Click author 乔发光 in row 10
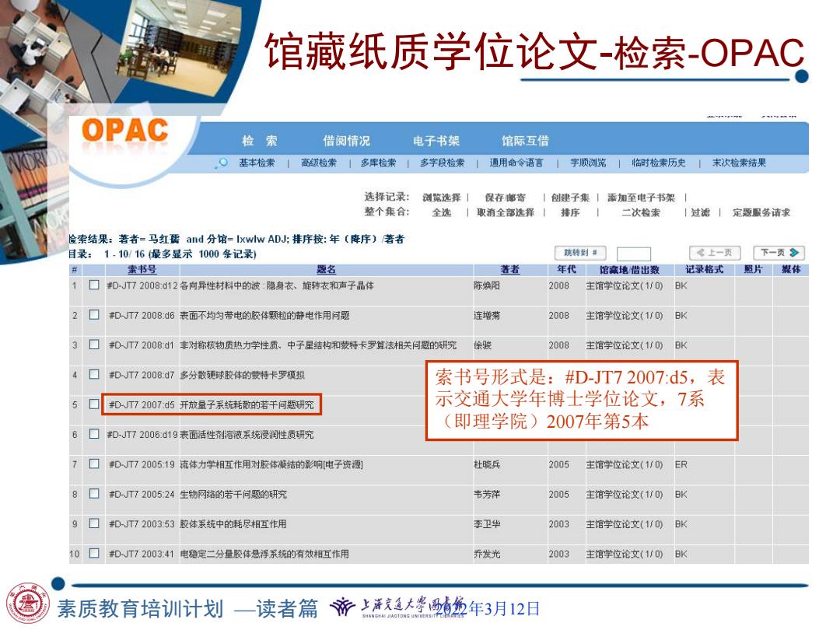The image size is (840, 630). pos(486,554)
